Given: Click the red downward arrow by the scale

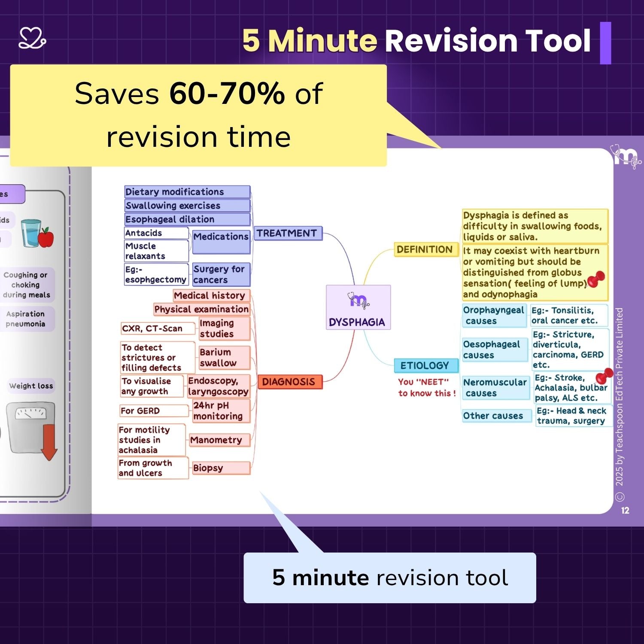Looking at the screenshot, I should click(49, 442).
